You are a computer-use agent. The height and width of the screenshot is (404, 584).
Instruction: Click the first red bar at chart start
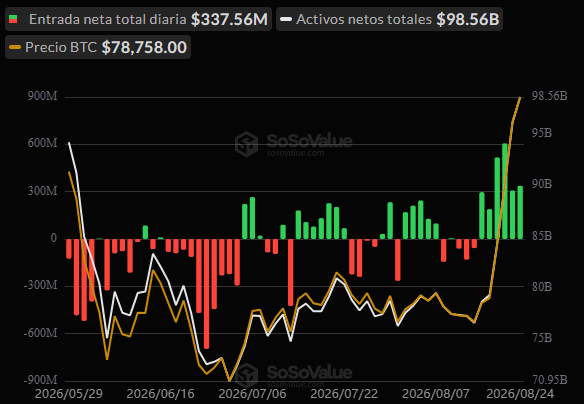pyautogui.click(x=69, y=249)
